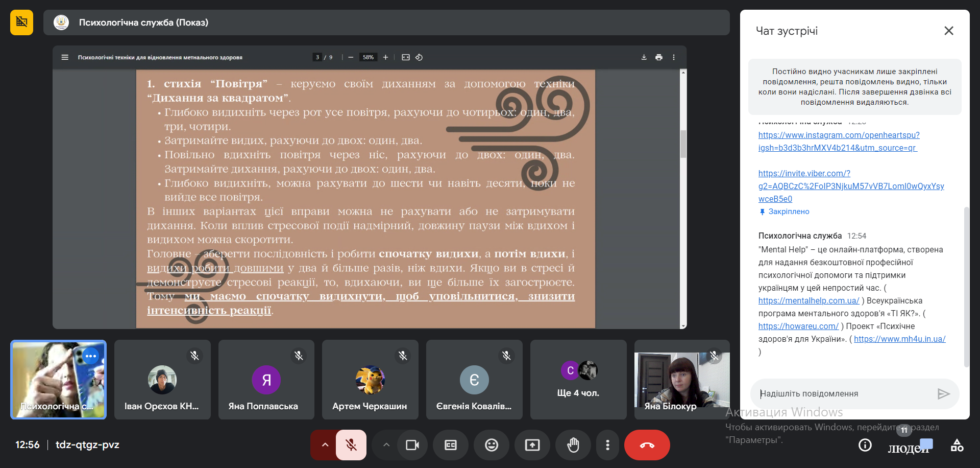Expand audio settings arrow beside microphone

pyautogui.click(x=325, y=445)
